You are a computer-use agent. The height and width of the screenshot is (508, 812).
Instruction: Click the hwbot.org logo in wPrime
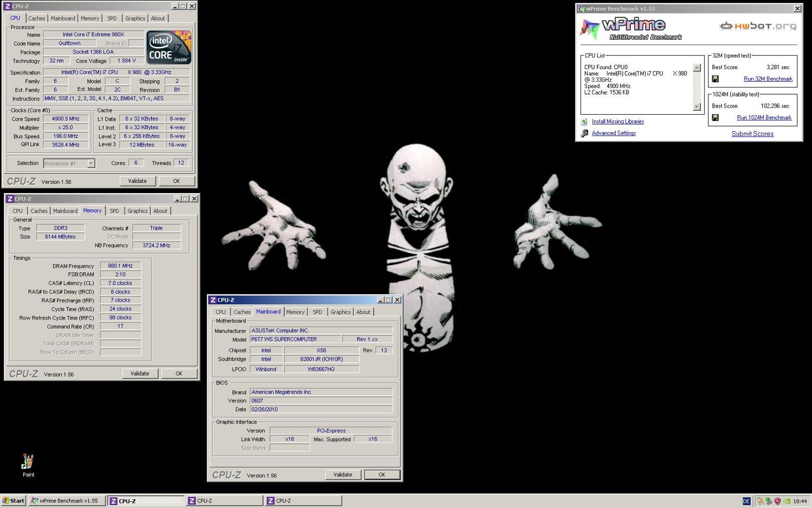pos(758,26)
